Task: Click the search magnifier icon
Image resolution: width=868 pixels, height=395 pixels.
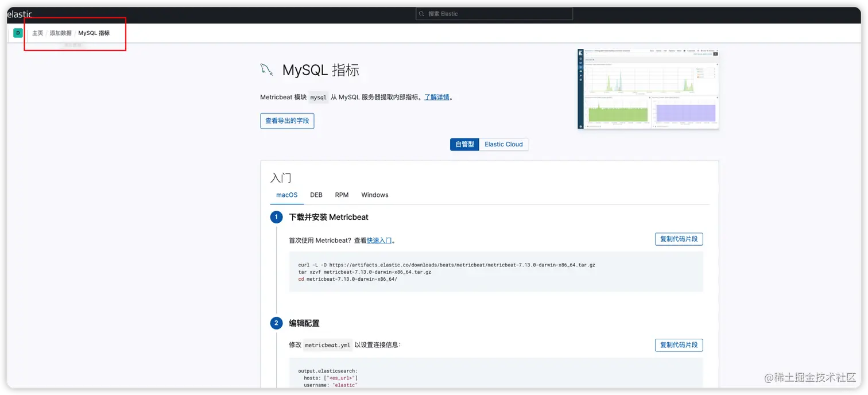Action: (422, 14)
